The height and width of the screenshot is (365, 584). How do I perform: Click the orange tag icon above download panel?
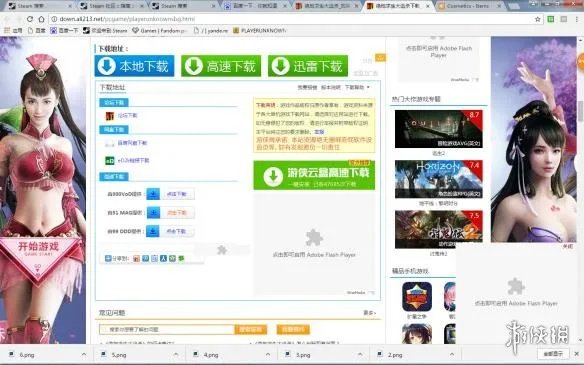coord(380,57)
